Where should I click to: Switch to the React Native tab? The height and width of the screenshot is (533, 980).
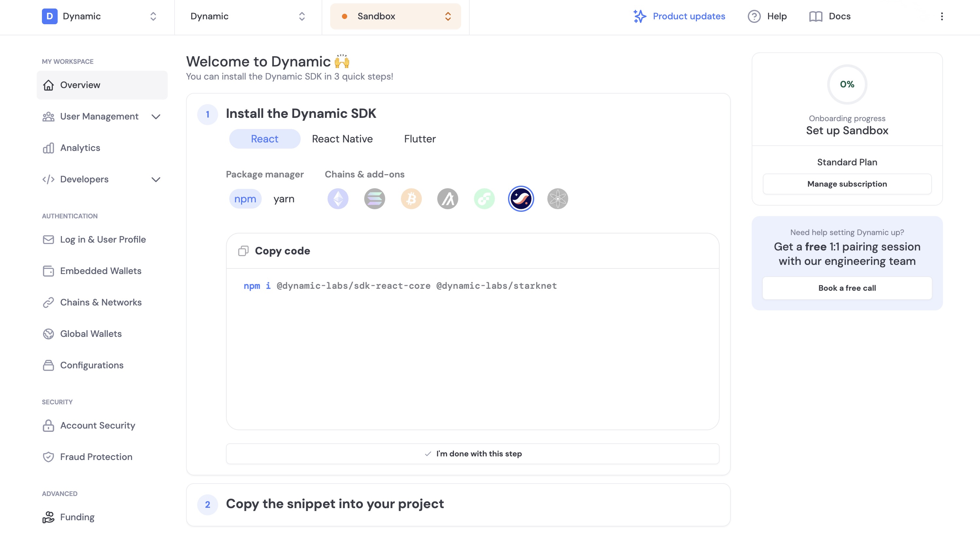tap(342, 139)
